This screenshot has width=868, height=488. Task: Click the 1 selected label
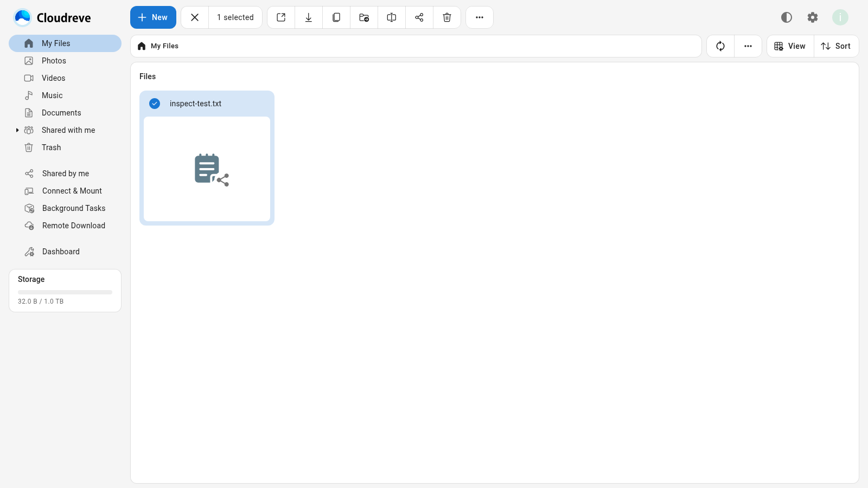tap(235, 17)
